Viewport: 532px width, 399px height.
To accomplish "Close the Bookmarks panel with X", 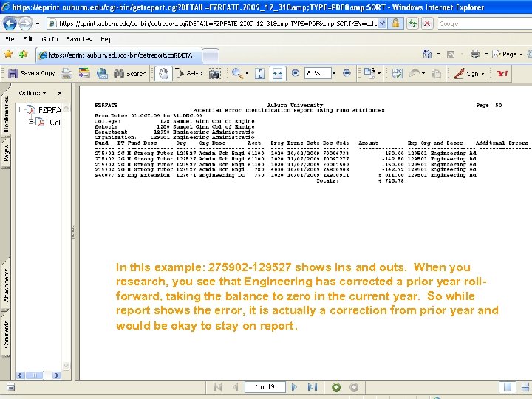I will coord(60,93).
